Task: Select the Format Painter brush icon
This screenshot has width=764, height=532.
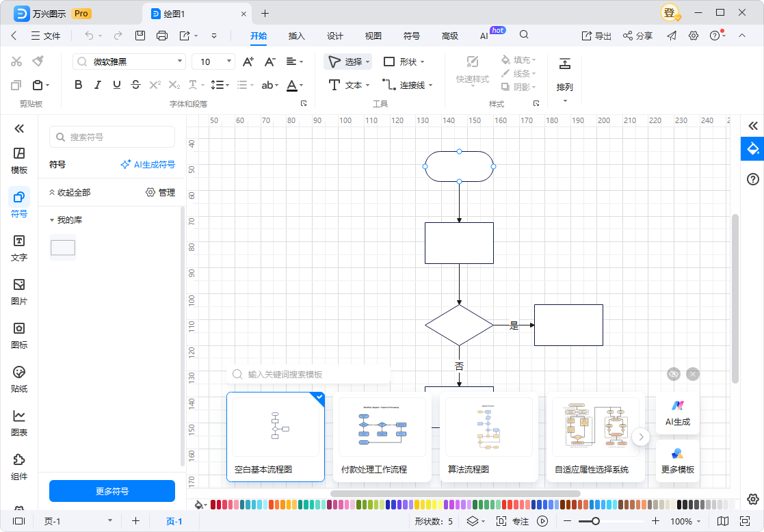Action: pyautogui.click(x=38, y=62)
